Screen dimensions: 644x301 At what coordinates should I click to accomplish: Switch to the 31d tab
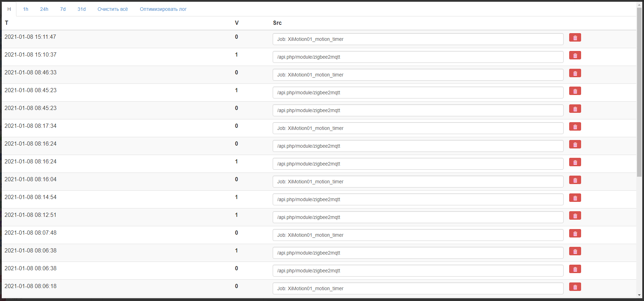(81, 9)
